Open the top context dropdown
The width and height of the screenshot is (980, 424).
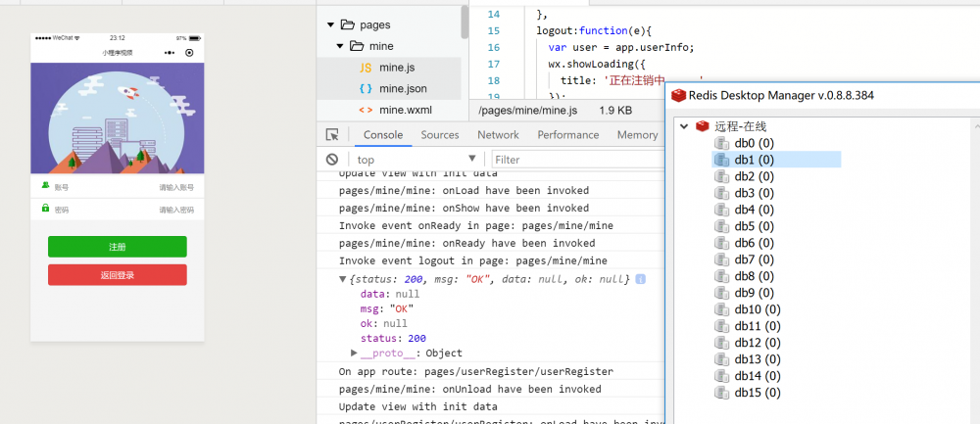coord(416,160)
